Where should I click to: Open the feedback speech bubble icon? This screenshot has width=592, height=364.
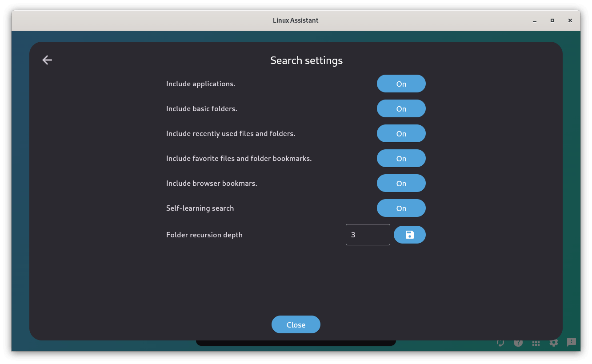[x=571, y=342]
